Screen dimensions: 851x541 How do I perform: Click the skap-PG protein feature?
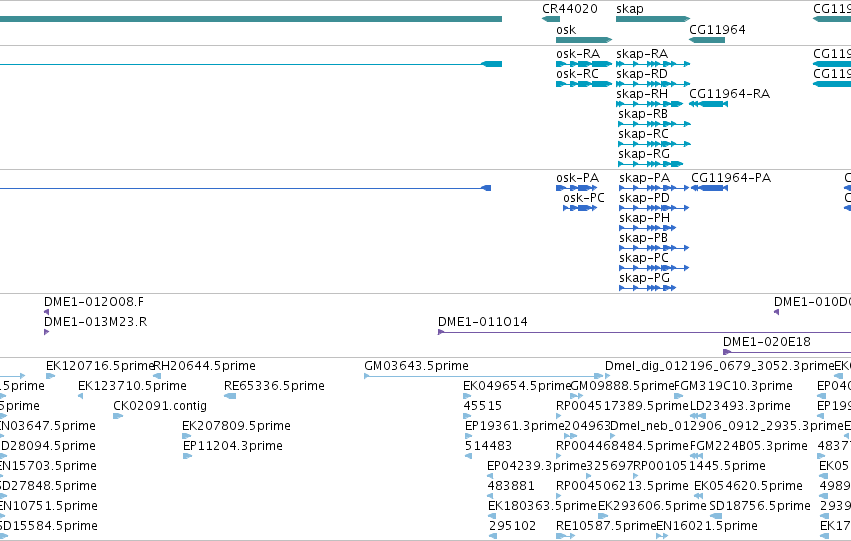tap(647, 288)
